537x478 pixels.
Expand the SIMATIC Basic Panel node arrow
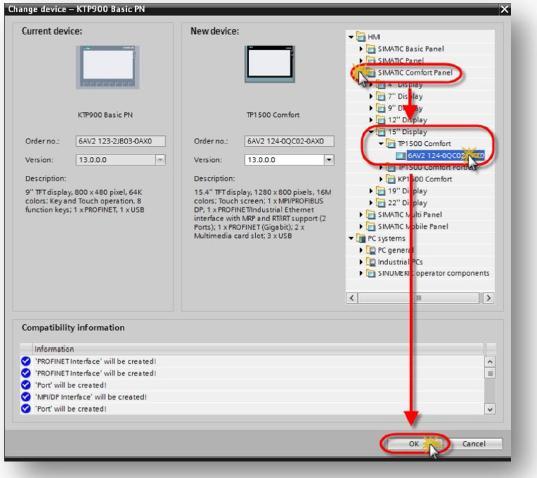click(x=361, y=49)
